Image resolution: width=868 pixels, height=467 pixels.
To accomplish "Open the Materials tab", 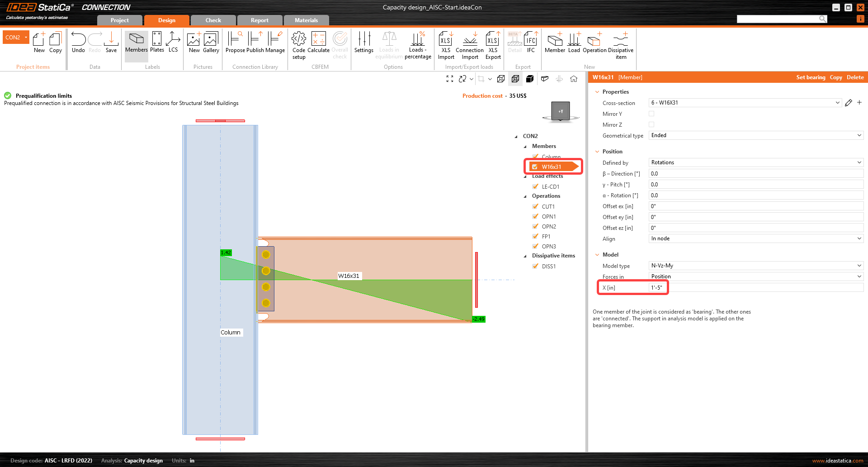I will coord(306,20).
